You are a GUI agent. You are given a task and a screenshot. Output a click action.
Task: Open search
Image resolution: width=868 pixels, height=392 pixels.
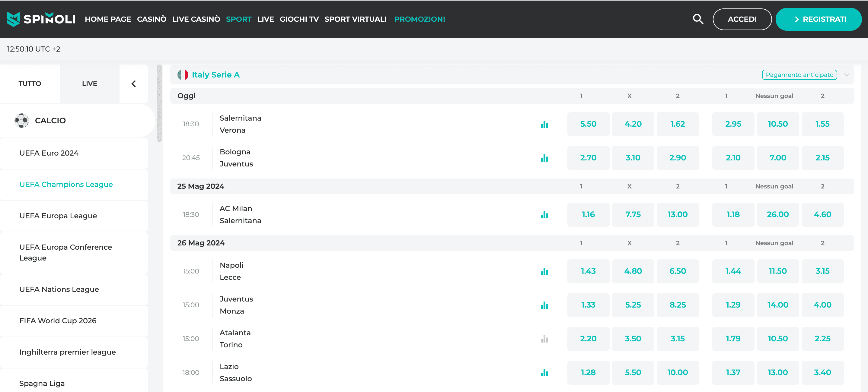[698, 19]
